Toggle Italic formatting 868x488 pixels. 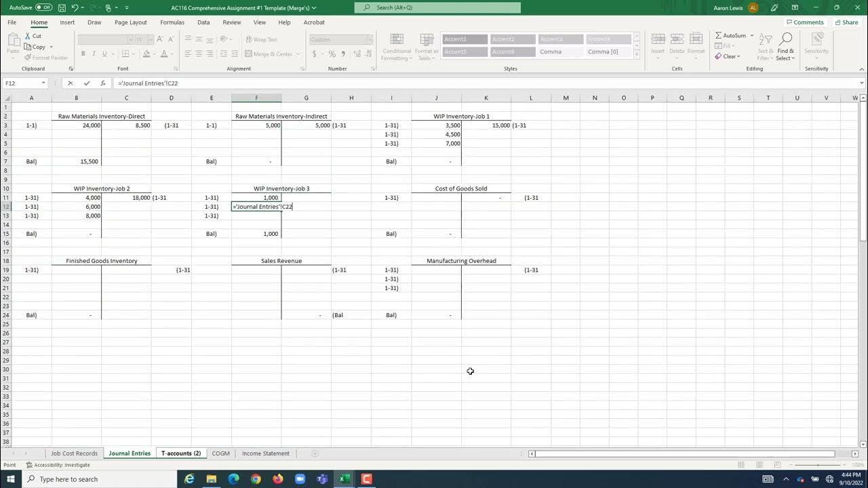coord(94,54)
